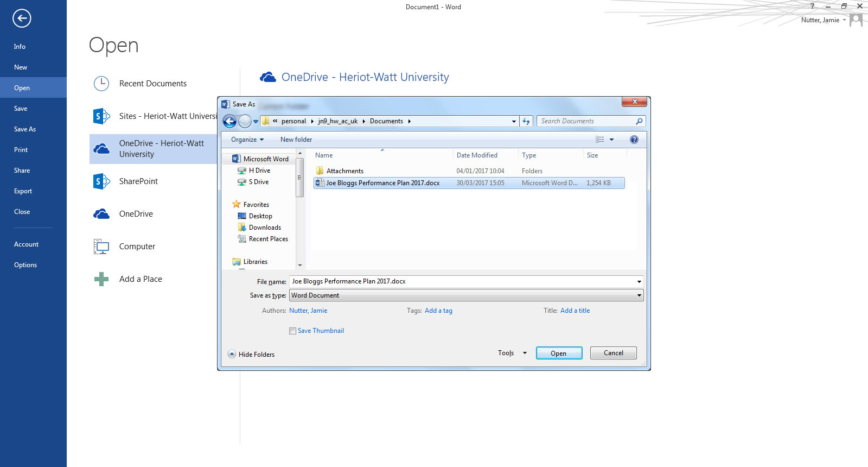
Task: Click the back navigation arrow in dialog
Action: pos(230,121)
